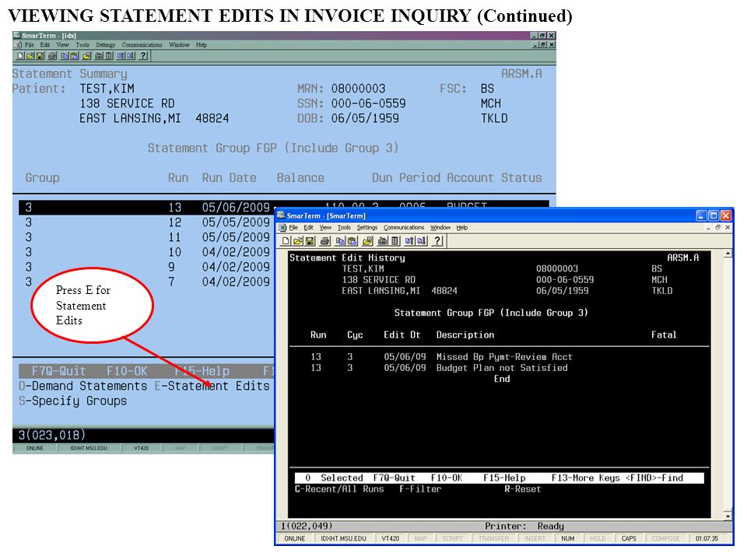747x560 pixels.
Task: Click Paste icon in front SmarTerm toolbar
Action: [352, 241]
